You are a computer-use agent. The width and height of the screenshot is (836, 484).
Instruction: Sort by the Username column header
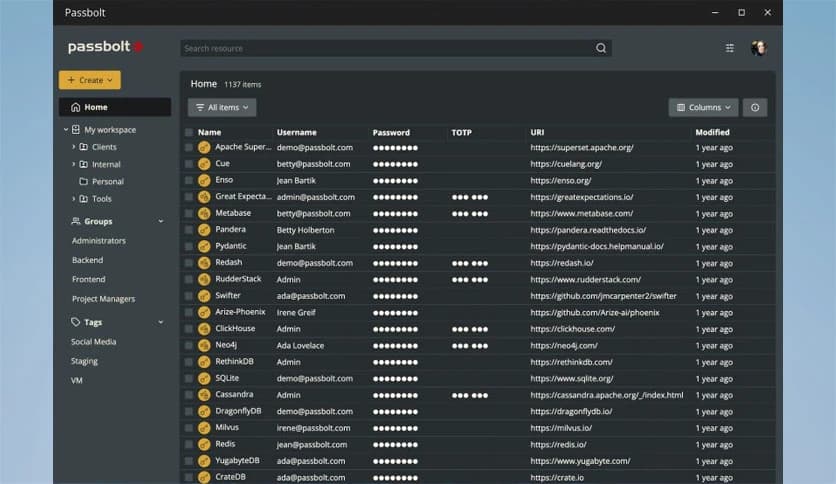click(x=296, y=132)
